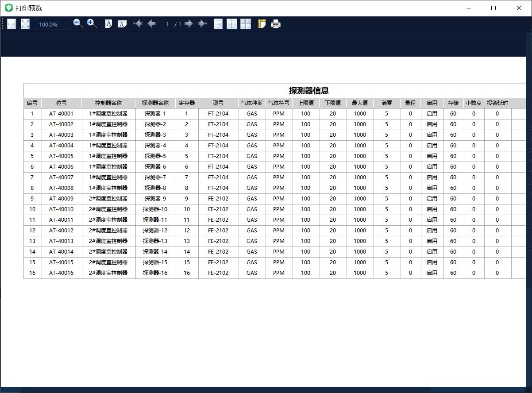Select the AT-40009 table cell

(62, 199)
